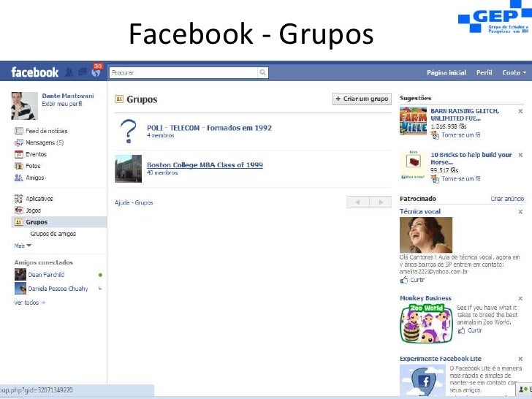Open Jogos in sidebar
This screenshot has width=532, height=399.
tap(34, 210)
